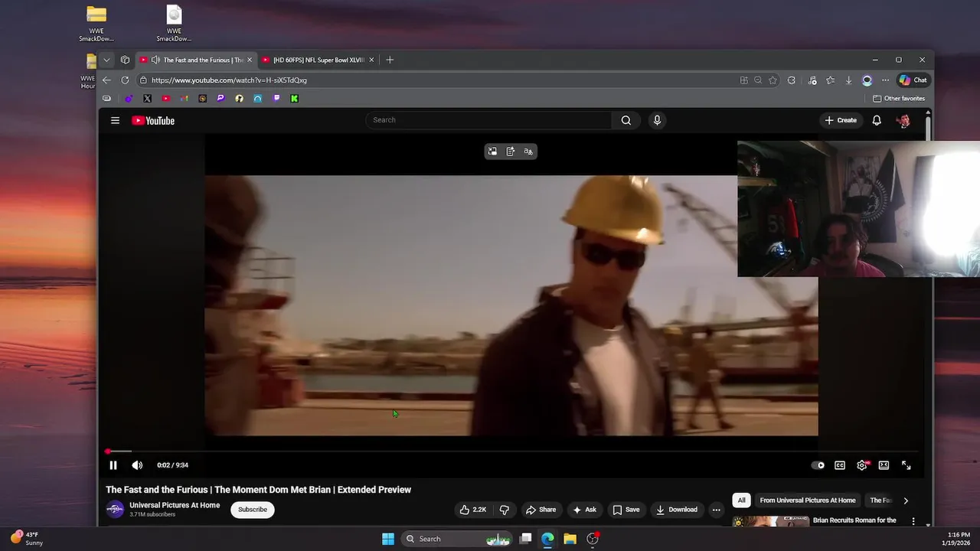Open the Edge workspaces icon

coord(126,60)
